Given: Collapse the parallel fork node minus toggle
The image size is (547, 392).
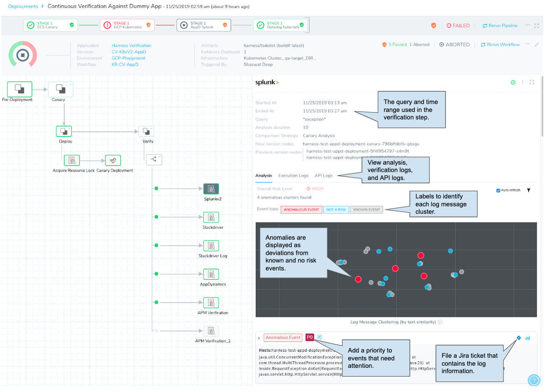Looking at the screenshot, I should click(160, 156).
